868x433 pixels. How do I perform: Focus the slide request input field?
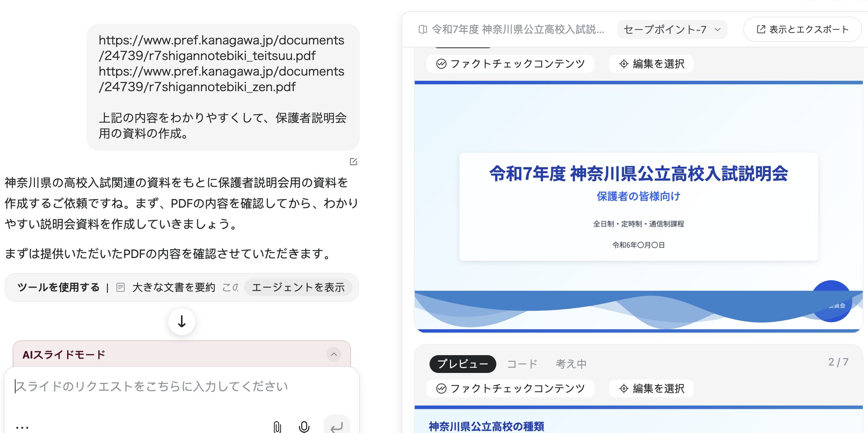click(151, 386)
